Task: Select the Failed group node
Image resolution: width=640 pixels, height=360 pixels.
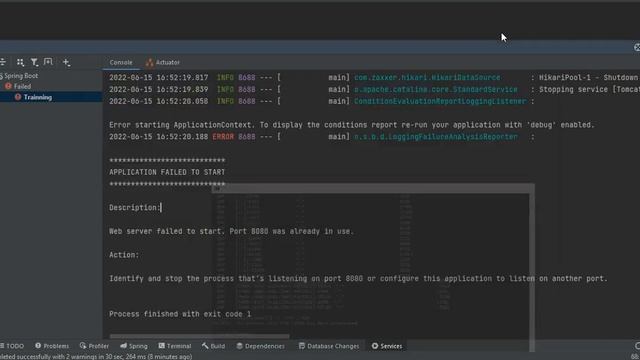Action: click(18, 87)
